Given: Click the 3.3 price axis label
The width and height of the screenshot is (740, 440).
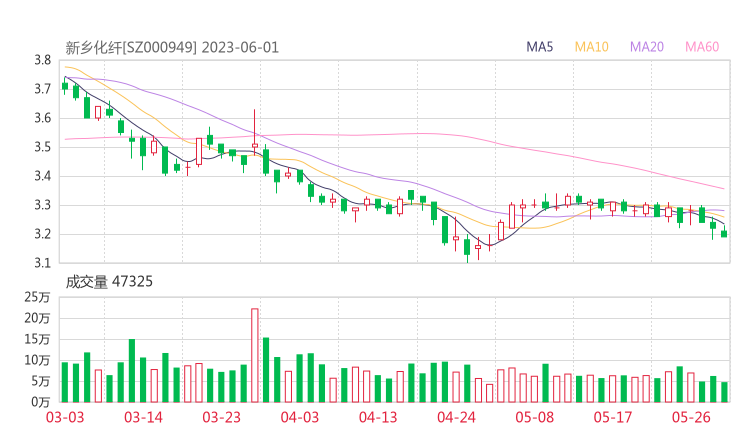Looking at the screenshot, I should point(42,205).
